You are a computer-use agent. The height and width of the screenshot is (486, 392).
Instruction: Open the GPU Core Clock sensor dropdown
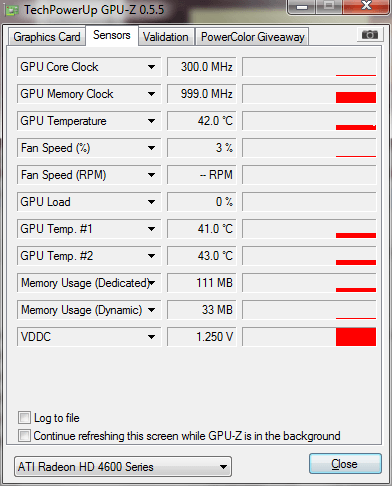coord(151,67)
